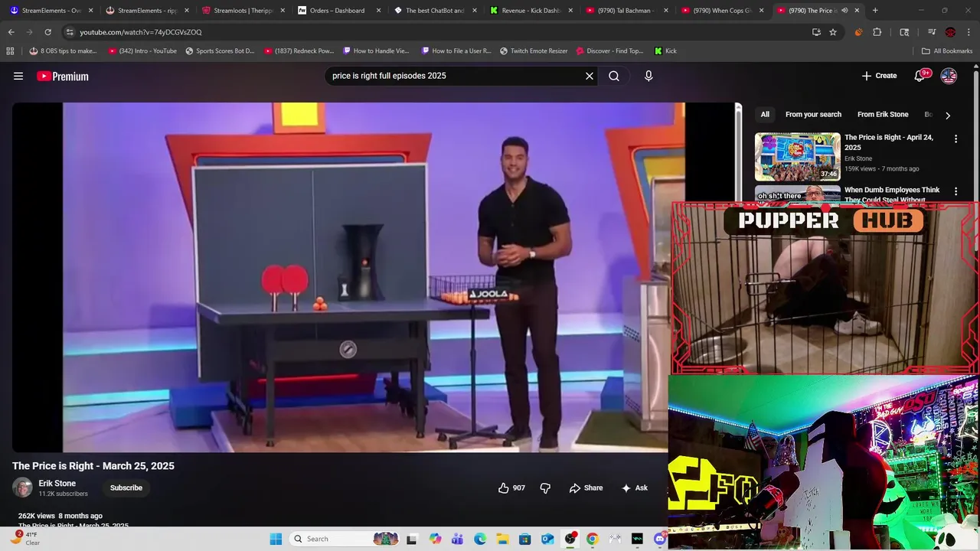Switch to Orders – Dashboard tab

coord(337,11)
